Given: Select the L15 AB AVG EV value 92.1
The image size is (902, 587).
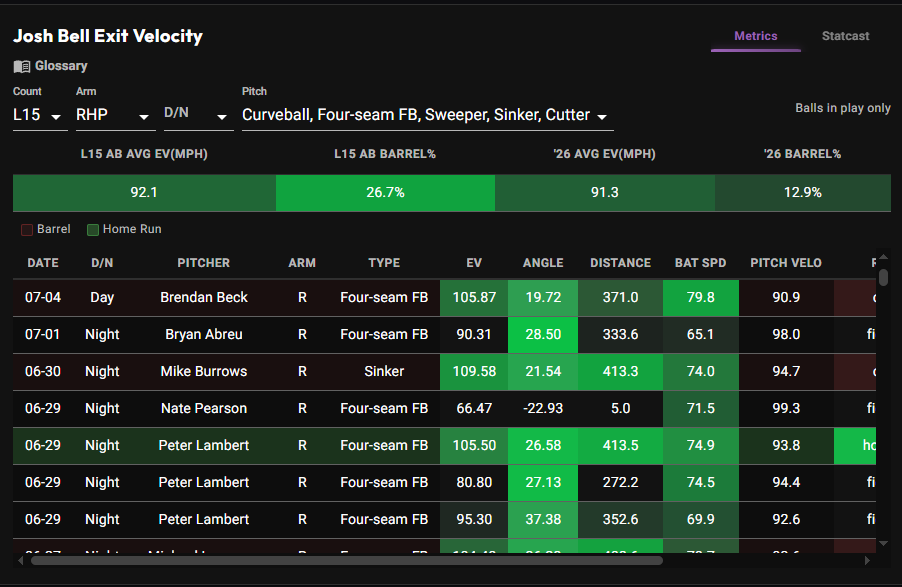Looking at the screenshot, I should coord(144,192).
